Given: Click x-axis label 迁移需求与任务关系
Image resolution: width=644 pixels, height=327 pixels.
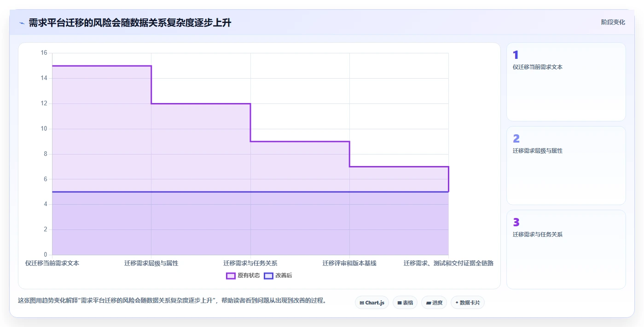Looking at the screenshot, I should [250, 263].
